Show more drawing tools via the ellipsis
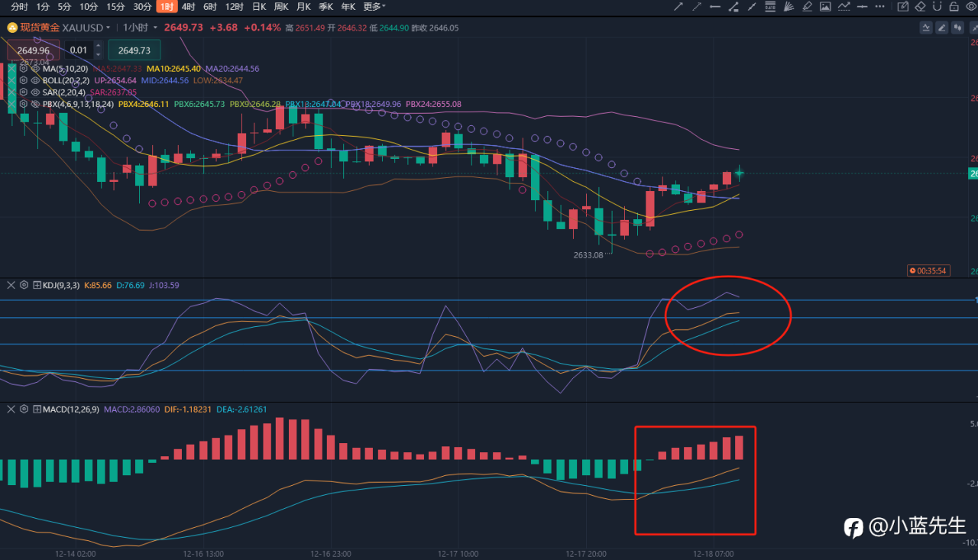Viewport: 978px width, 560px height. click(x=880, y=7)
